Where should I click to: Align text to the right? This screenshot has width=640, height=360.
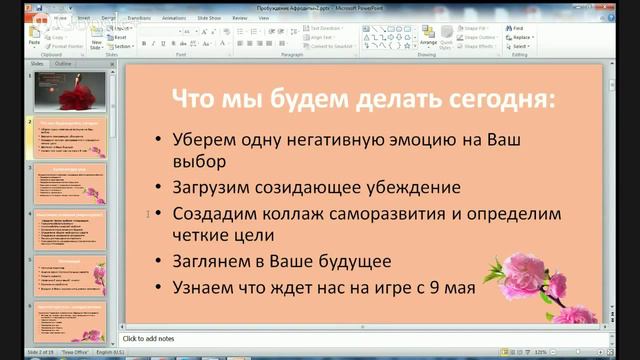tap(260, 43)
